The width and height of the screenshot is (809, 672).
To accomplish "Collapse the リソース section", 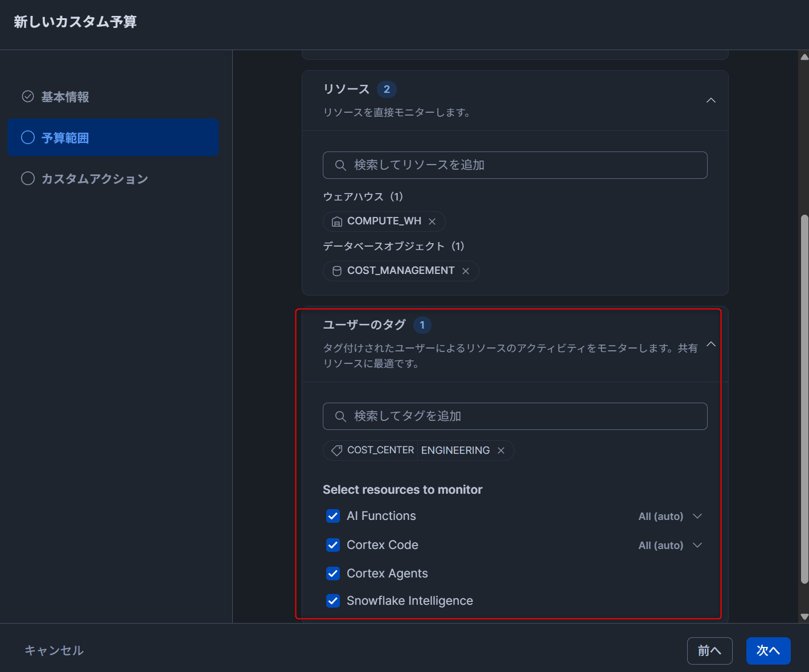I will [711, 100].
